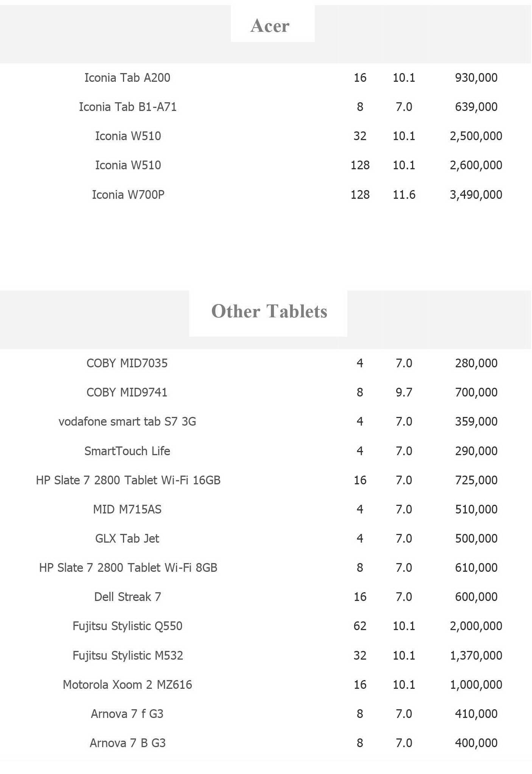Click the GLX Tab Jet entry
Viewport: 532px width, 774px height.
127,538
